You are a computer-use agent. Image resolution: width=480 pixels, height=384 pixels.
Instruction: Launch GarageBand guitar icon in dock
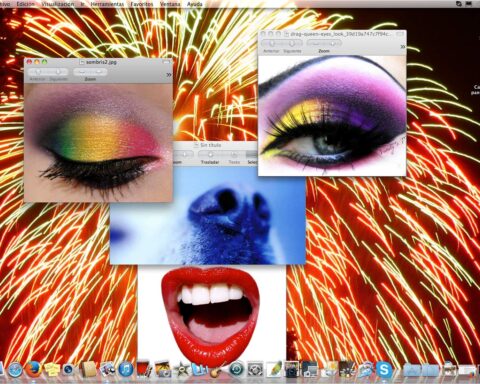[217, 370]
